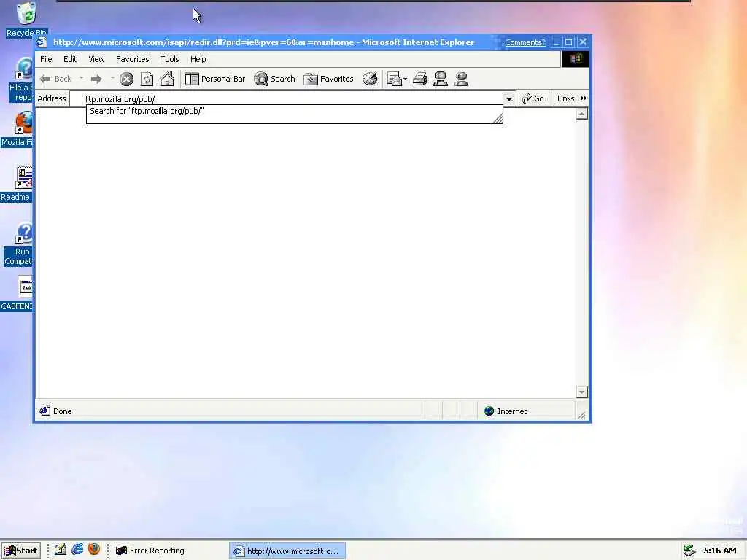747x560 pixels.
Task: Click the single-person Messenger toolbar icon
Action: (461, 79)
